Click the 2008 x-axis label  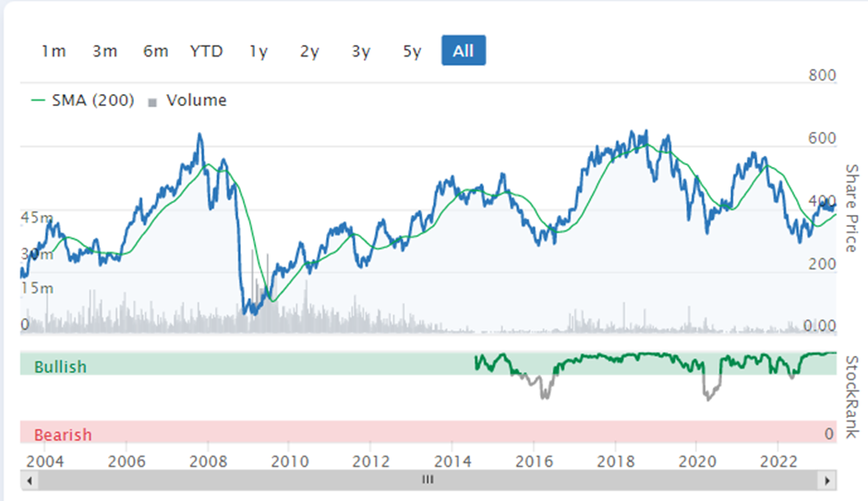[208, 461]
